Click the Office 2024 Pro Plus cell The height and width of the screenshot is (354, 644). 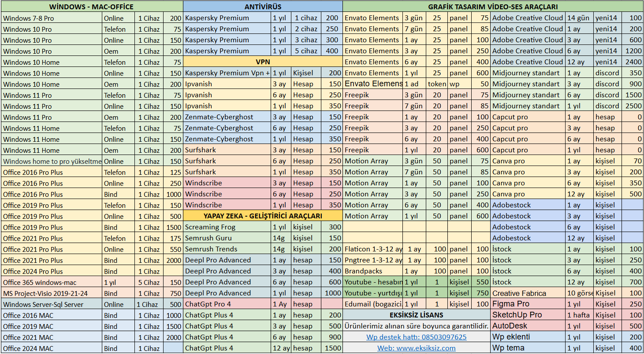click(x=52, y=271)
